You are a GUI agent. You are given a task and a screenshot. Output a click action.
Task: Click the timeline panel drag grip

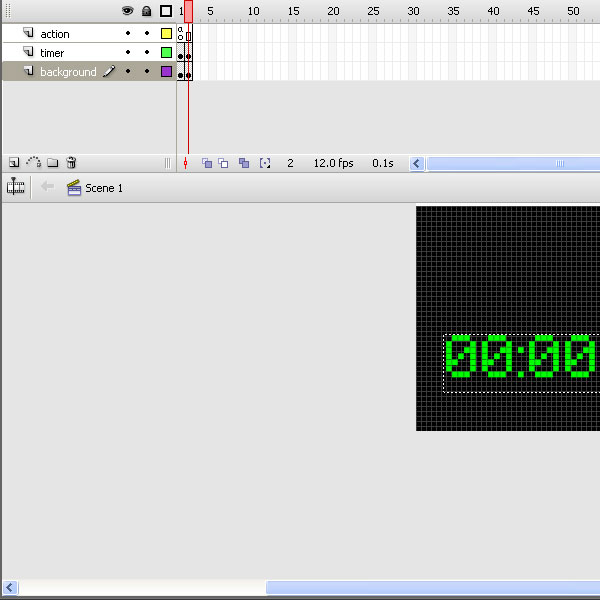click(x=8, y=11)
